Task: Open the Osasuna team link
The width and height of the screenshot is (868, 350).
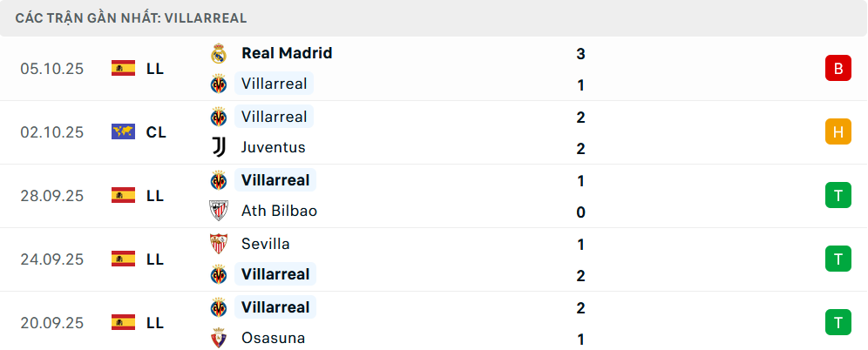Action: pyautogui.click(x=273, y=338)
